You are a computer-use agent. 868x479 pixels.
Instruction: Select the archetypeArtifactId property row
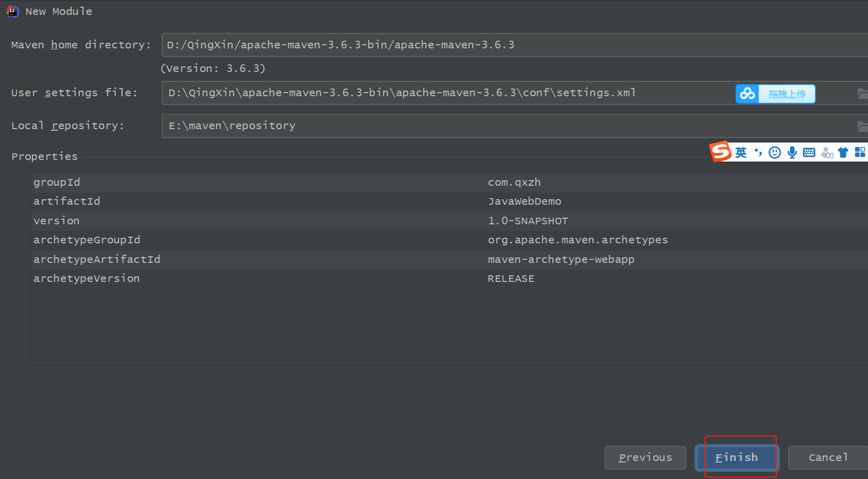[257, 260]
